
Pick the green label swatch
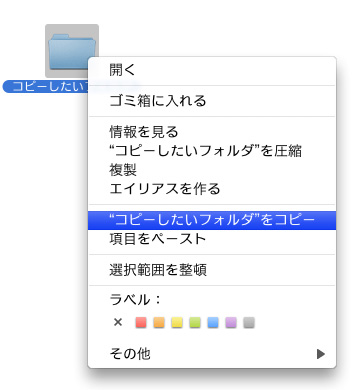click(x=195, y=322)
